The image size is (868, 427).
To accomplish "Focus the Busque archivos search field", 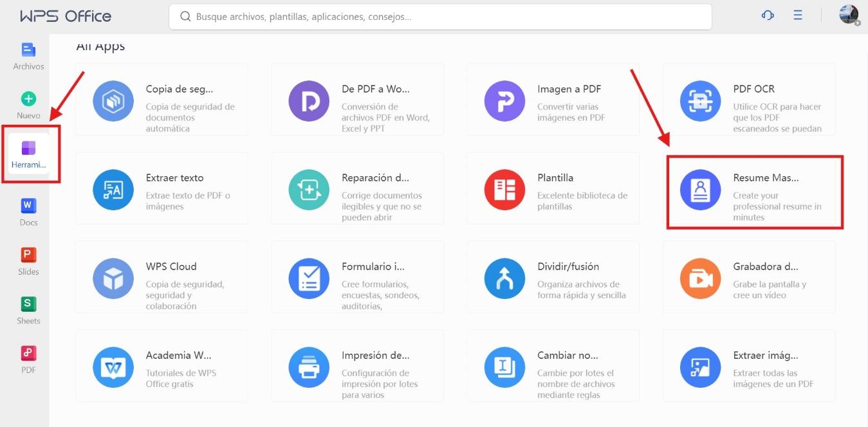I will [x=440, y=17].
